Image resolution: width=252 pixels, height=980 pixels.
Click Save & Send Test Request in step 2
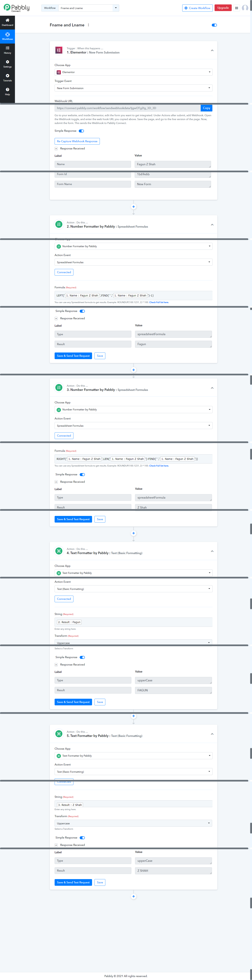[73, 356]
